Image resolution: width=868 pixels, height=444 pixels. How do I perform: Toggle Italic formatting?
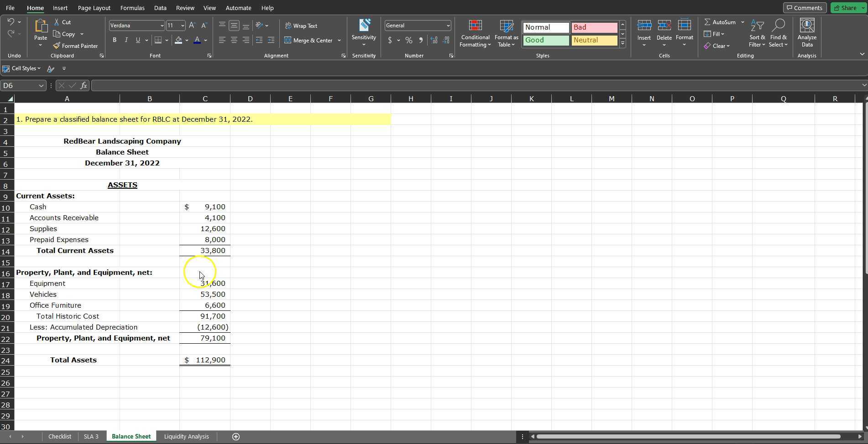[126, 40]
